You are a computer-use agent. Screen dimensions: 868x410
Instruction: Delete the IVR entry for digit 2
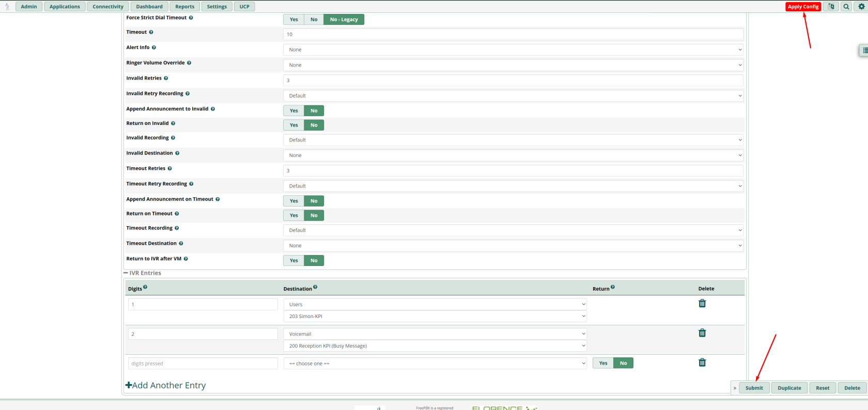click(702, 333)
